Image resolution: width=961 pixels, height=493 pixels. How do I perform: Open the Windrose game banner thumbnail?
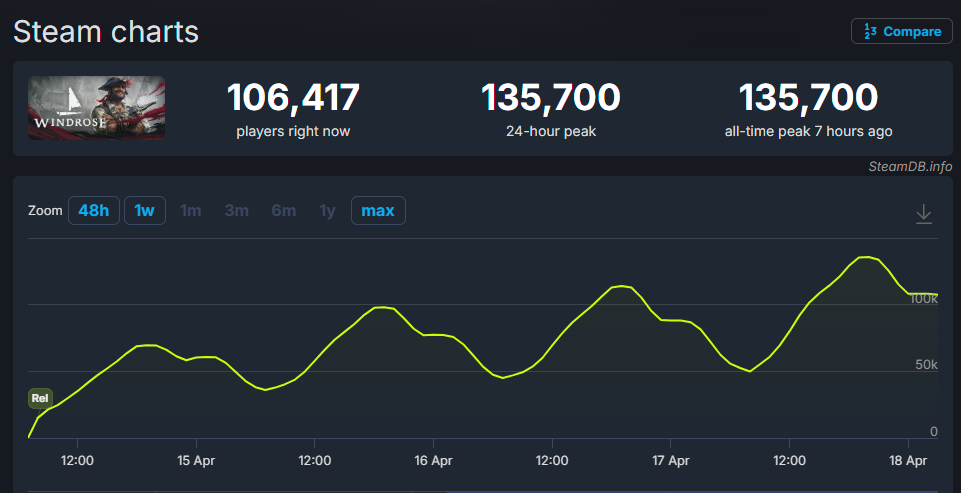click(x=96, y=108)
